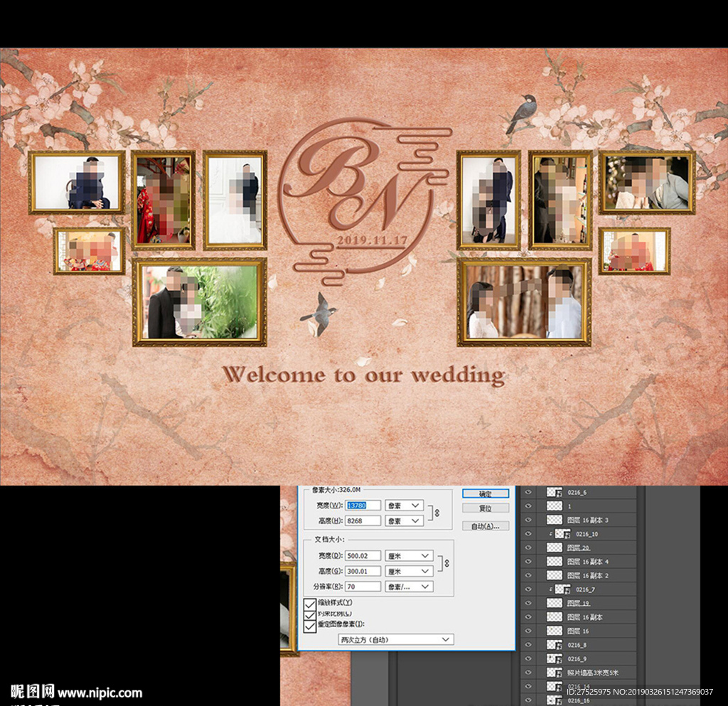Open the pixel height unit 像素 dropdown
728x706 pixels.
coord(404,521)
